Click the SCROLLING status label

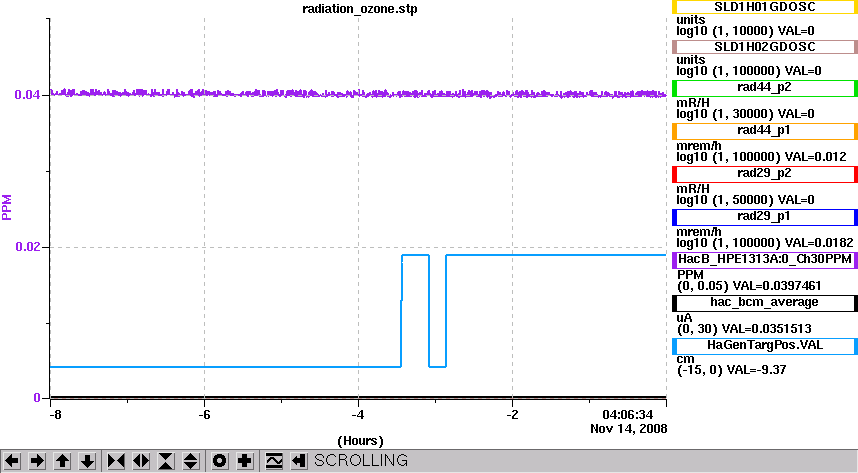click(361, 460)
